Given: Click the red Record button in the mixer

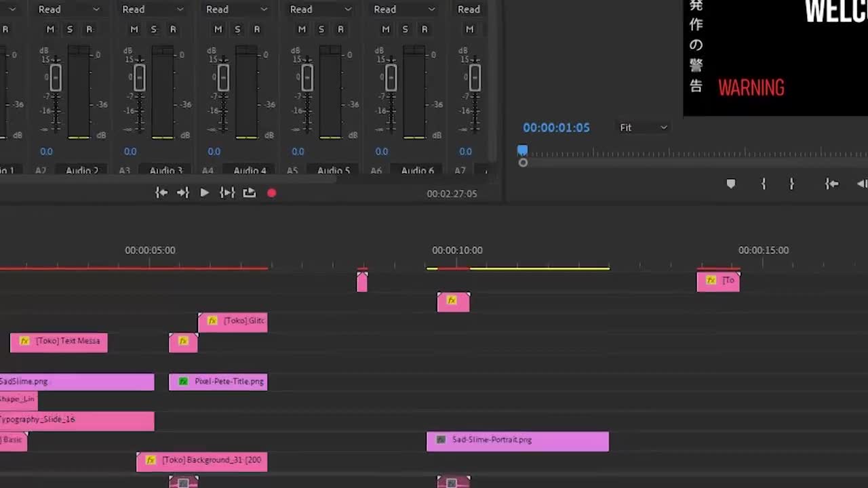Looking at the screenshot, I should click(x=272, y=193).
